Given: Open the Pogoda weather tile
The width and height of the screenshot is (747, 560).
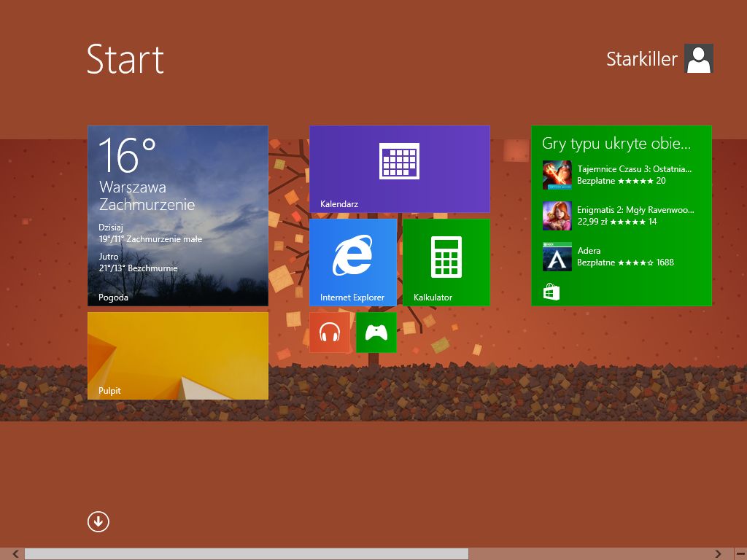Looking at the screenshot, I should [178, 216].
